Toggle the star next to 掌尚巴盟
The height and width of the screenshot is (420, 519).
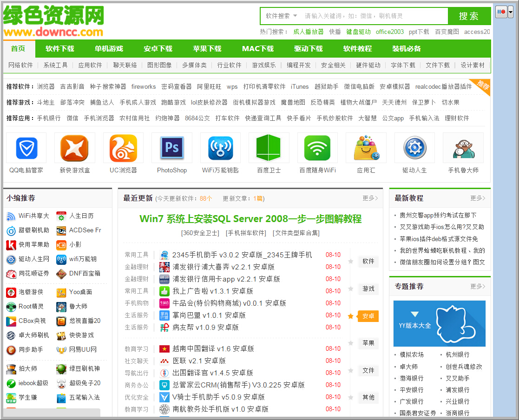point(351,315)
